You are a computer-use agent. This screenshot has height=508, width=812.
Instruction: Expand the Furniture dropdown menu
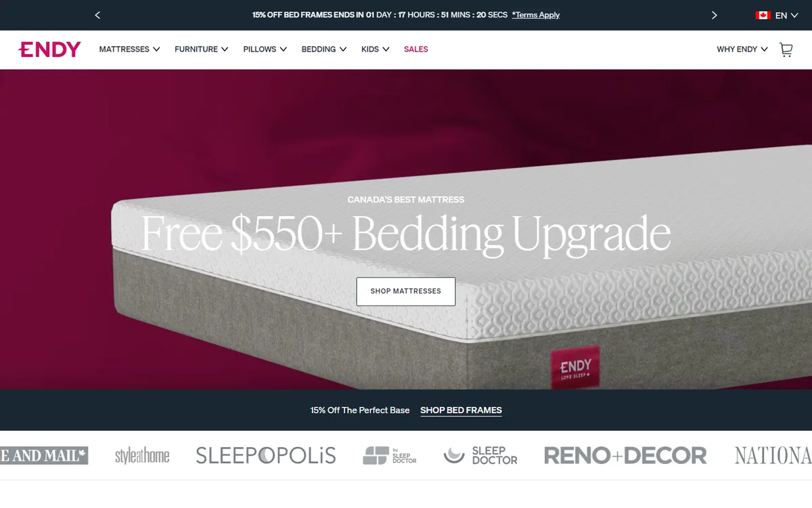pyautogui.click(x=201, y=49)
